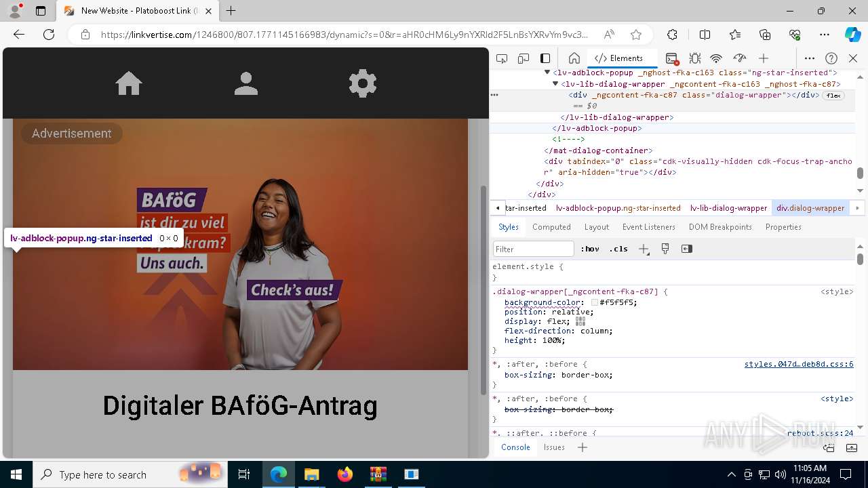
Task: Open the Console drawer tab
Action: (x=515, y=447)
